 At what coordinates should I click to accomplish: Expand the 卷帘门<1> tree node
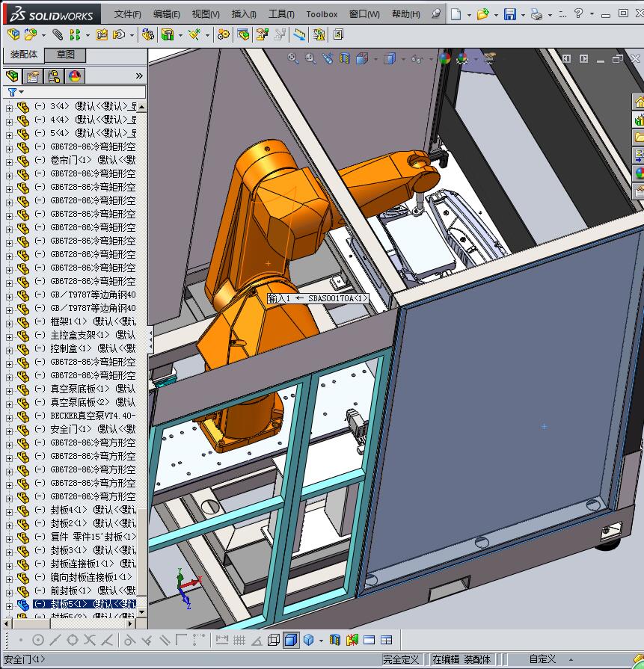pyautogui.click(x=9, y=162)
